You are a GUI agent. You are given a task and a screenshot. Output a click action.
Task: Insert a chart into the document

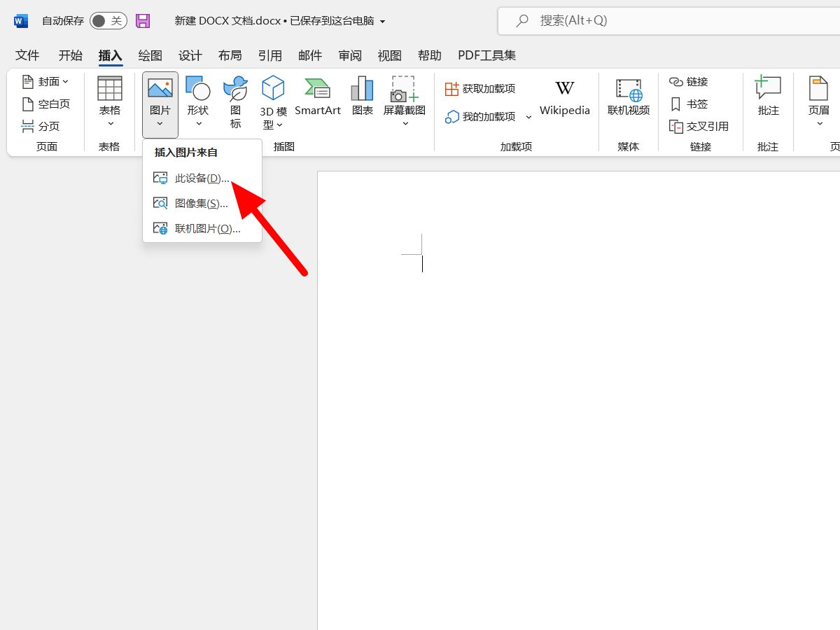tap(362, 98)
